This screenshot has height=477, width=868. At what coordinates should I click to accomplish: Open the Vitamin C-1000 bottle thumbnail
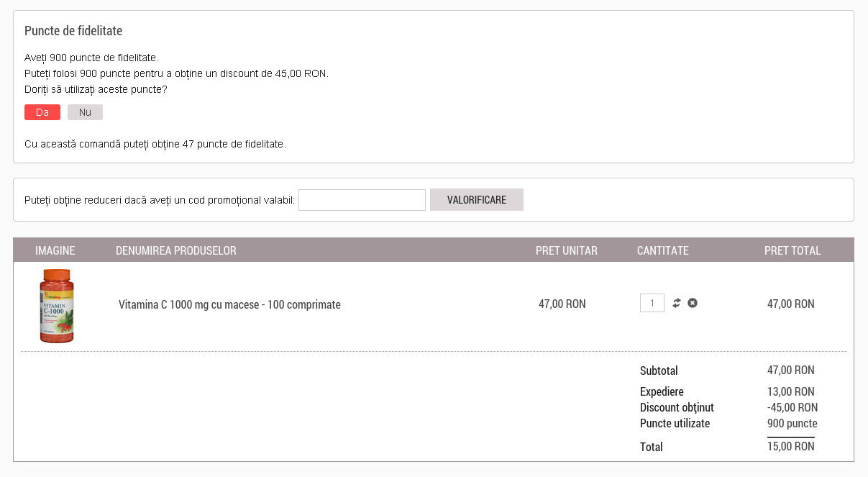coord(57,306)
